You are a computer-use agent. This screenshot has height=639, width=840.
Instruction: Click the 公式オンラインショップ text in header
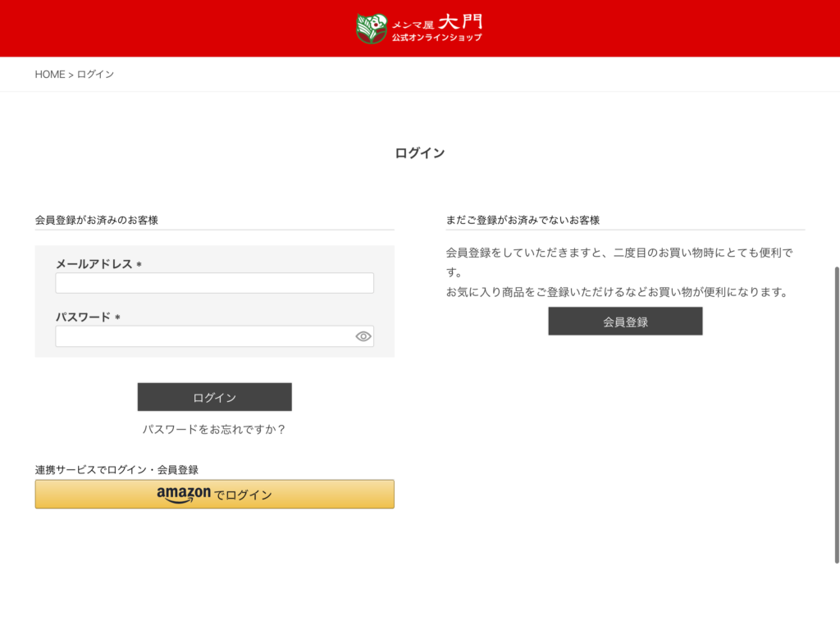[x=436, y=38]
